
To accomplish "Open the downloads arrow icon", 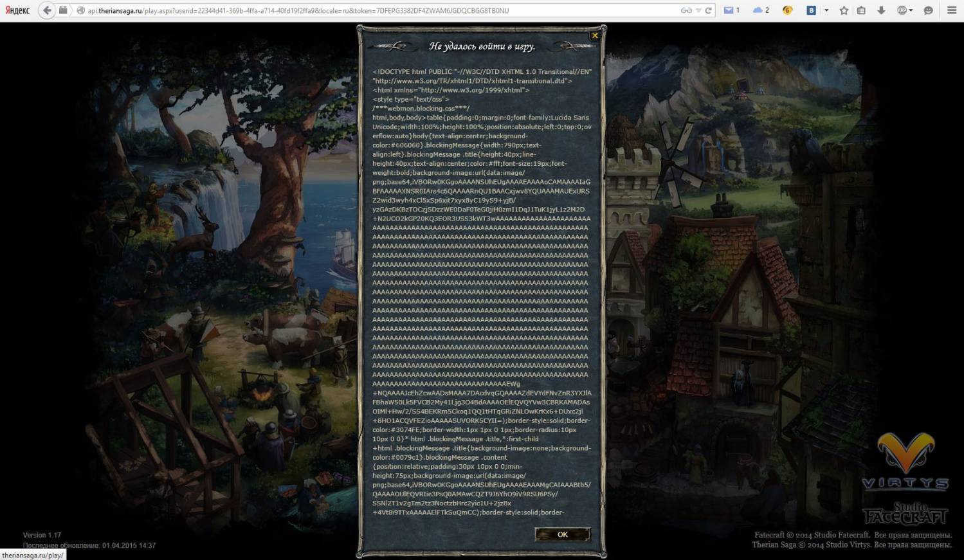I will click(x=881, y=11).
